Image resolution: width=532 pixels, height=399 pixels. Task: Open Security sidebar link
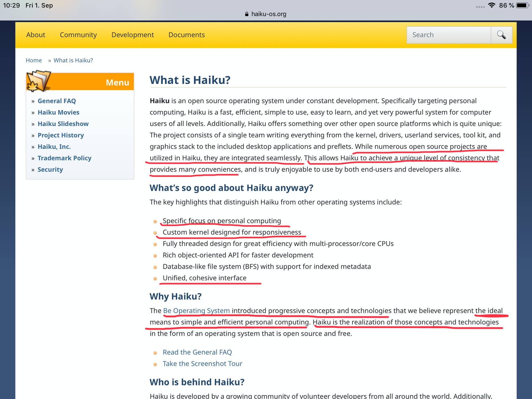(x=50, y=170)
